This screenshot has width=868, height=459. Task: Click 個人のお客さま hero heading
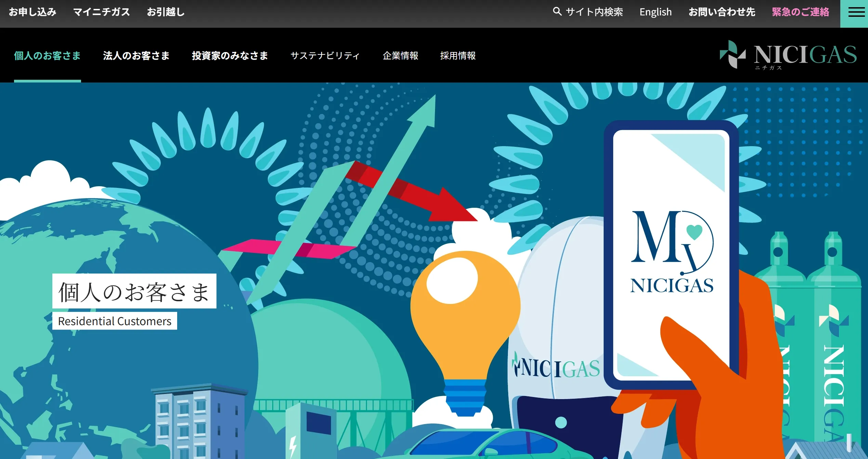pyautogui.click(x=134, y=291)
